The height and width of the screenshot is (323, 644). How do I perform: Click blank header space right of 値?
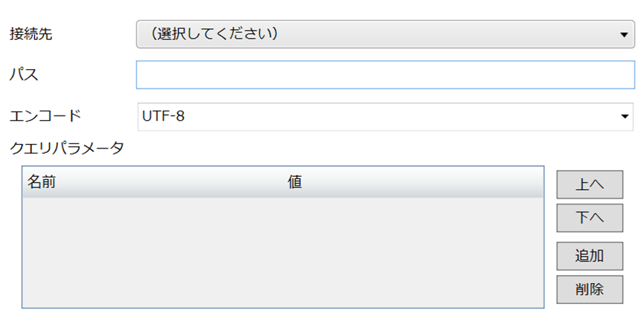[436, 182]
